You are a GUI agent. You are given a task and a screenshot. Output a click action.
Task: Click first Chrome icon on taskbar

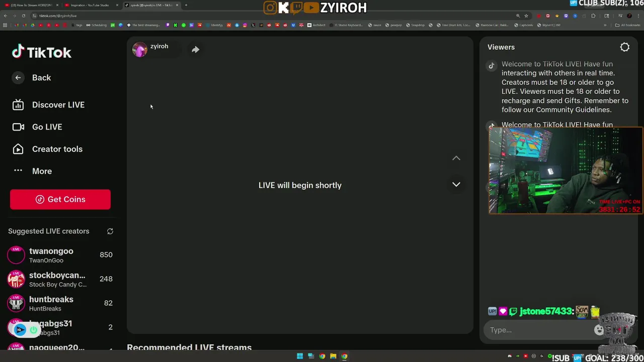click(322, 356)
